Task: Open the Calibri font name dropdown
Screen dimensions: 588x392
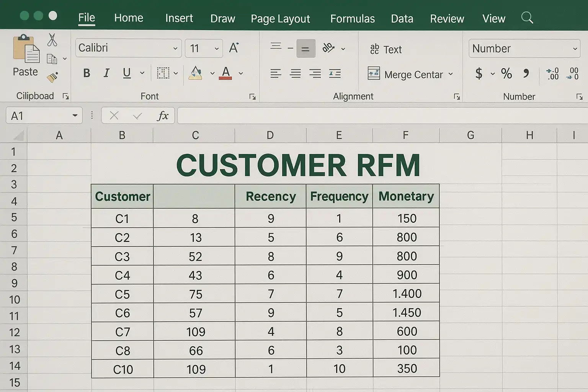Action: coord(175,49)
